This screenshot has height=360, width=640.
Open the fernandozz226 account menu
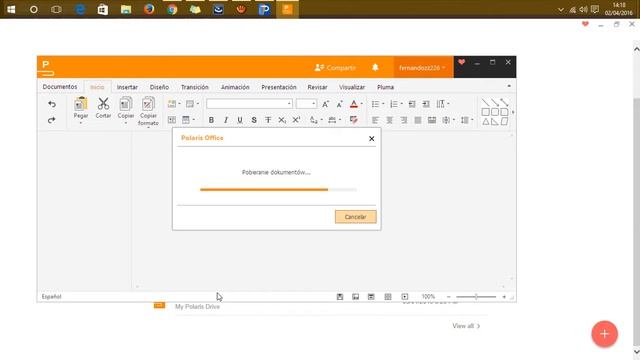pos(422,68)
